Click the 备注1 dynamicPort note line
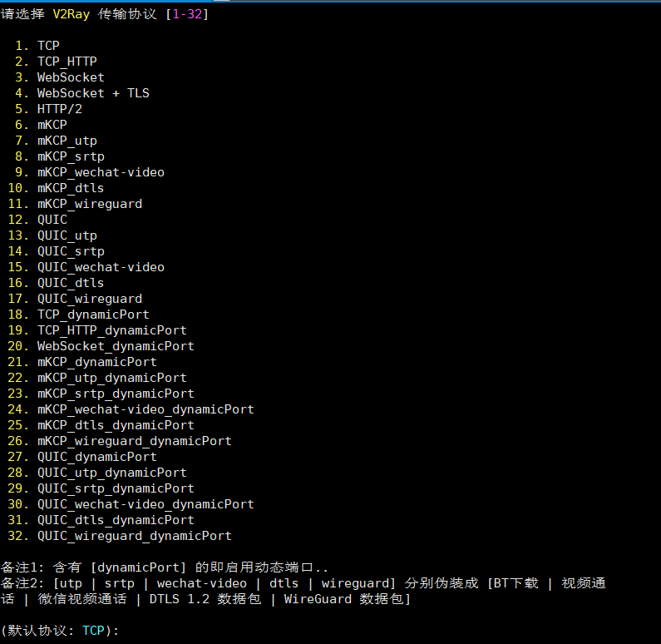The width and height of the screenshot is (661, 644). (165, 567)
